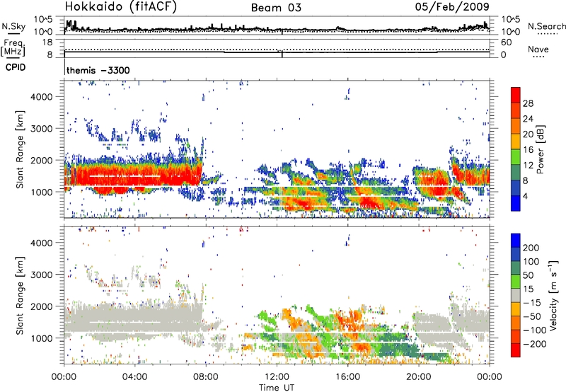This screenshot has width=566, height=392.
Task: Click the "10^0" label beside N.Sky
Action: tap(44, 32)
